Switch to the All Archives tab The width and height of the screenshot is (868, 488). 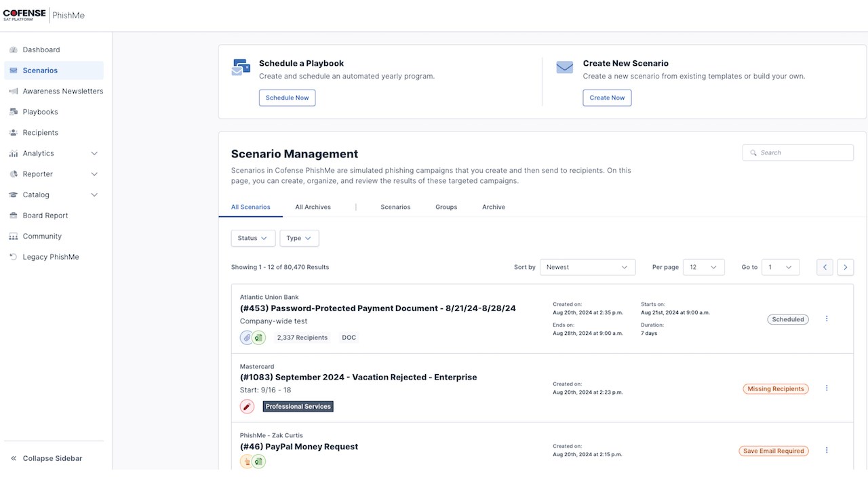click(x=313, y=207)
